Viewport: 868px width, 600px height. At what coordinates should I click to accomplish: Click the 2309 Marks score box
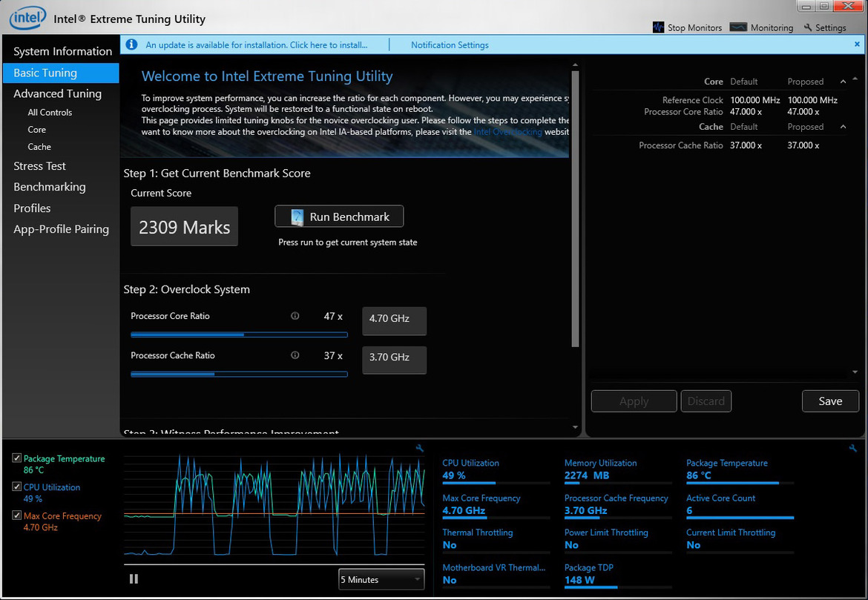(x=184, y=226)
